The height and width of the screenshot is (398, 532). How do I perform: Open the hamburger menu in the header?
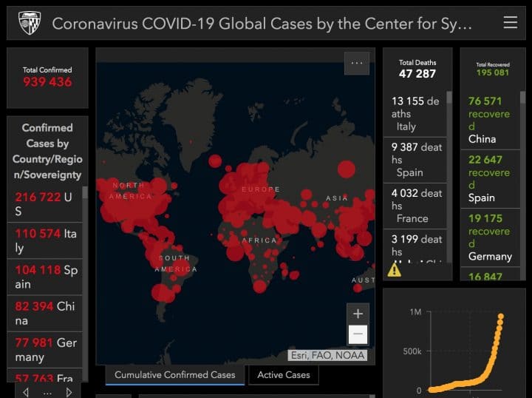pyautogui.click(x=510, y=23)
